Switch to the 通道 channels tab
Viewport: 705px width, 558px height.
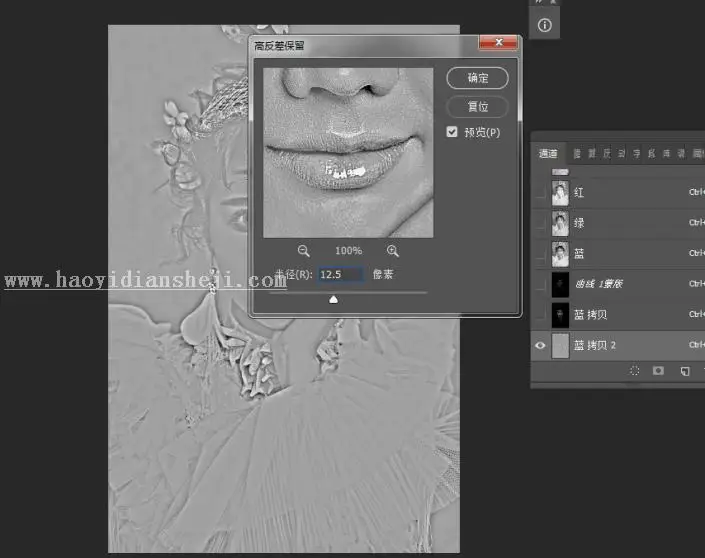pyautogui.click(x=548, y=154)
